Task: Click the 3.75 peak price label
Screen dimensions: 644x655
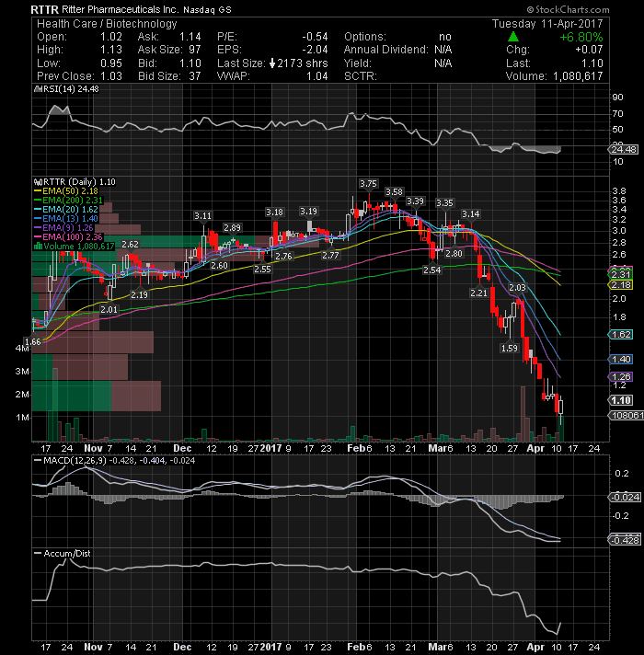Action: click(368, 184)
